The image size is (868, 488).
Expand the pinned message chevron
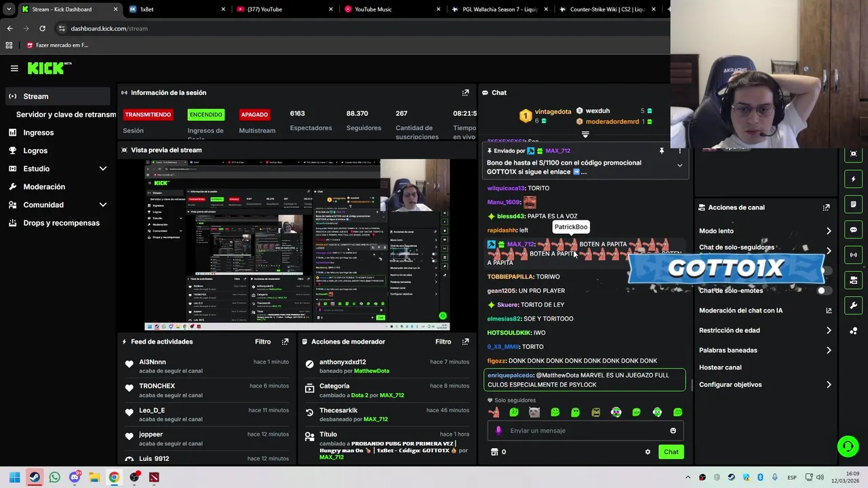point(679,165)
